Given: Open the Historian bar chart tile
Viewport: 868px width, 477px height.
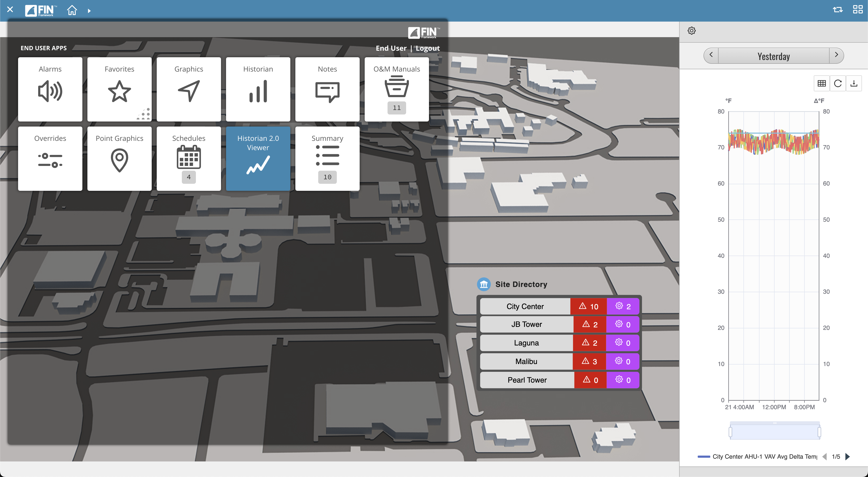Looking at the screenshot, I should pyautogui.click(x=258, y=89).
